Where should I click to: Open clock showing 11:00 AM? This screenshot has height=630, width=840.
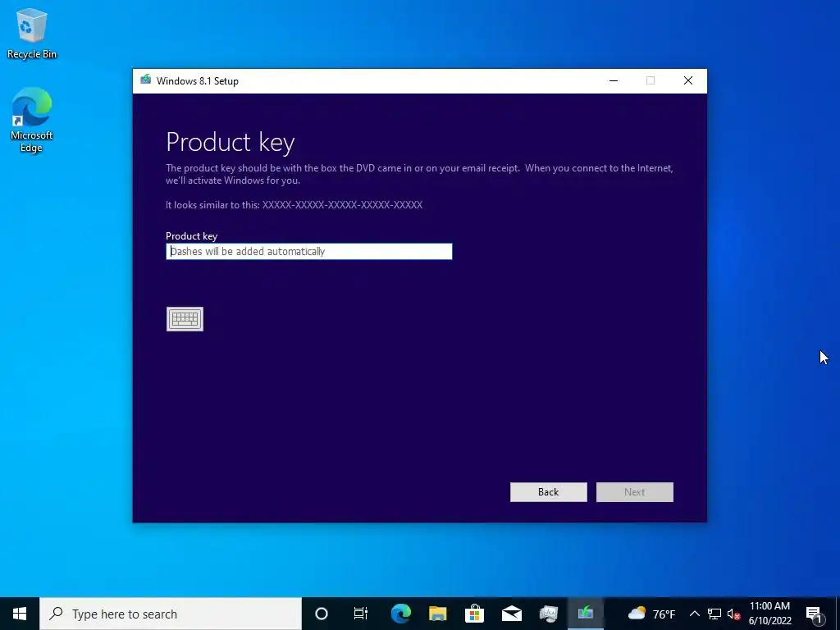pyautogui.click(x=769, y=614)
